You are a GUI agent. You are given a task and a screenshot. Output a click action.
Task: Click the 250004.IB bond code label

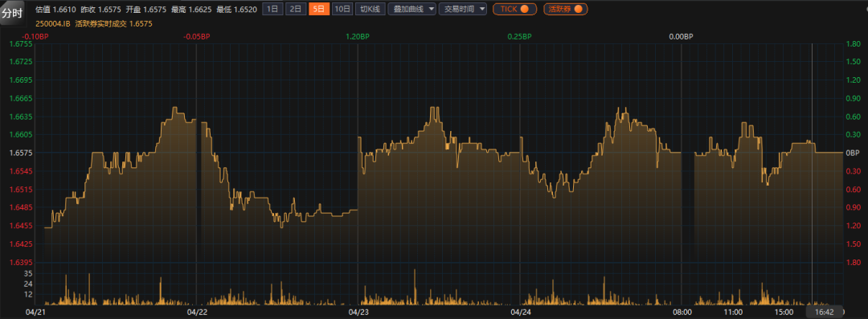pyautogui.click(x=53, y=24)
